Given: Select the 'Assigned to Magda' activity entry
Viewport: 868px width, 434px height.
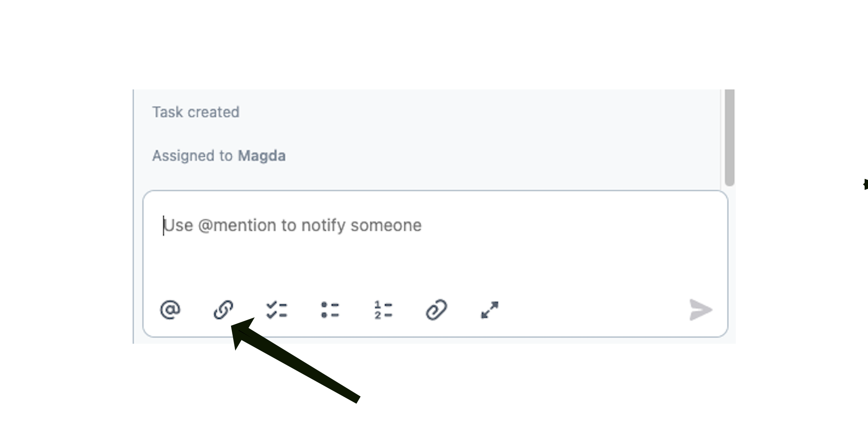Looking at the screenshot, I should click(219, 156).
